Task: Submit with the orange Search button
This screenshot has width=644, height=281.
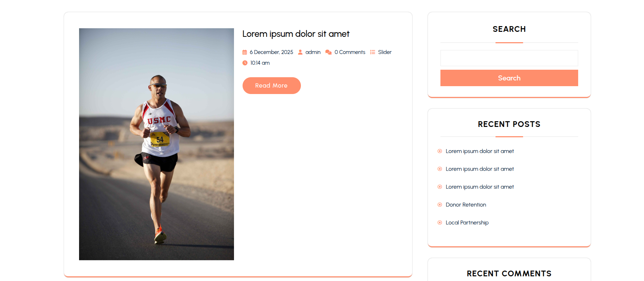Action: [x=509, y=78]
